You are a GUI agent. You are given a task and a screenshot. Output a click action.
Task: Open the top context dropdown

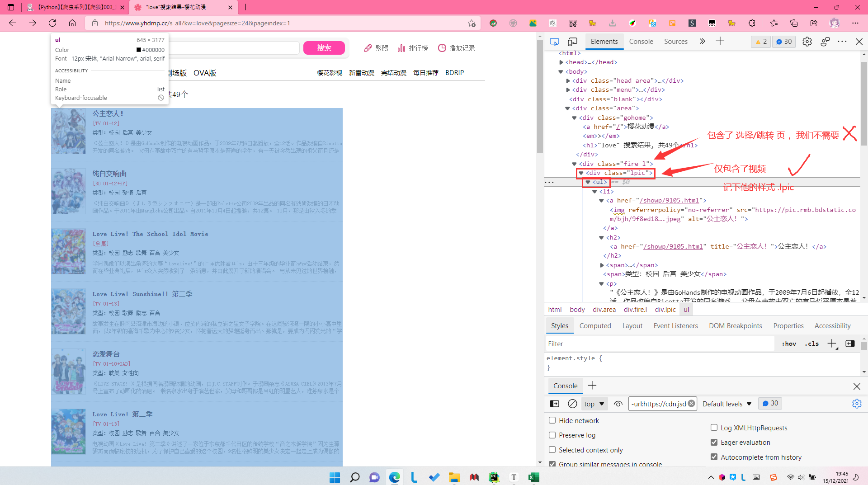[594, 404]
